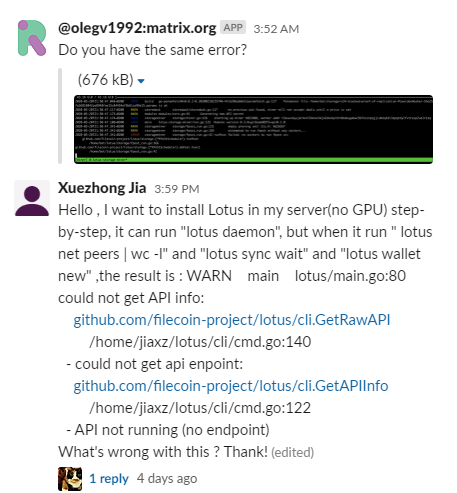The image size is (457, 493).
Task: Click the replier's avatar beside 1 reply
Action: tap(70, 479)
